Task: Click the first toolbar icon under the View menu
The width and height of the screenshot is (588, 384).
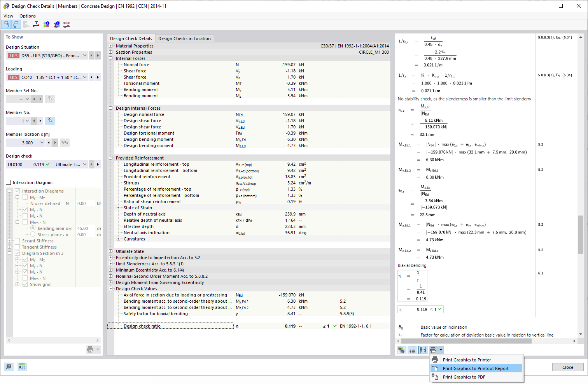Action: 7,25
